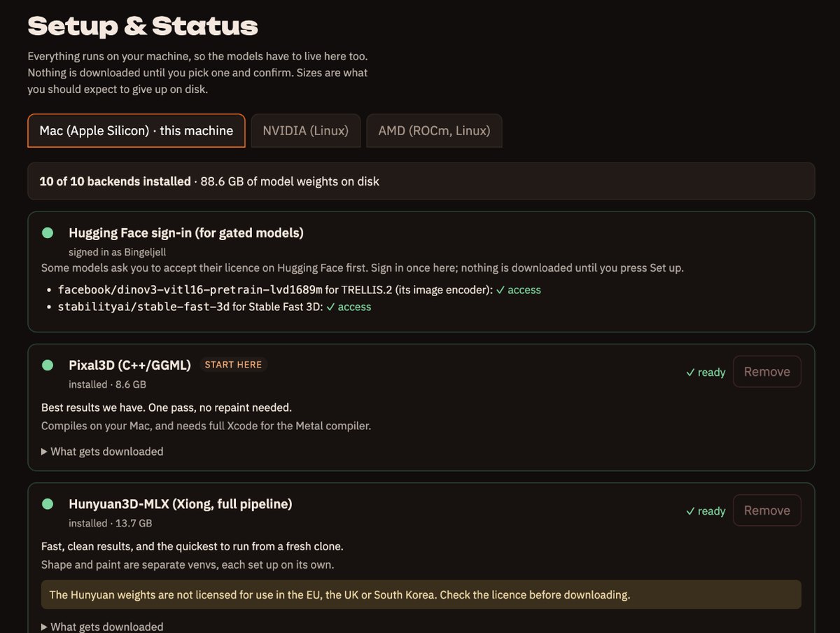Remove the Hunyuan3D-MLX backend
The height and width of the screenshot is (633, 840).
coord(766,510)
